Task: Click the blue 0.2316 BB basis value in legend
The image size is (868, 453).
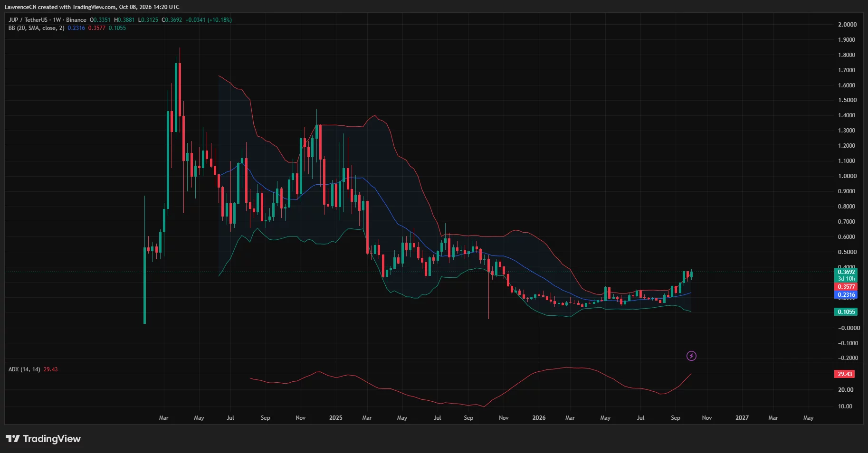Action: (x=76, y=28)
